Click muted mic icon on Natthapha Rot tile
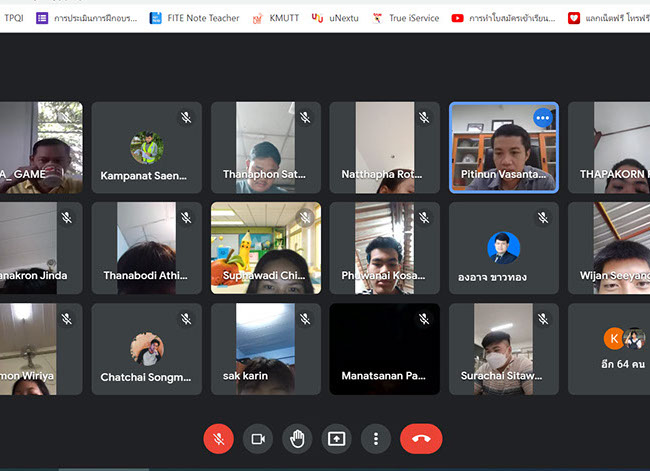The height and width of the screenshot is (471, 650). tap(424, 117)
